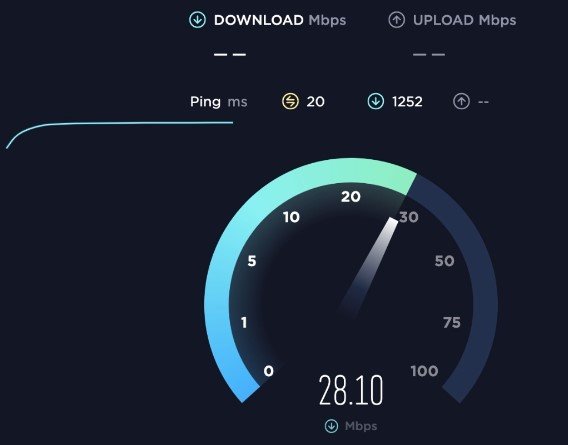
Task: Click the download ping value 1252
Action: click(x=407, y=102)
